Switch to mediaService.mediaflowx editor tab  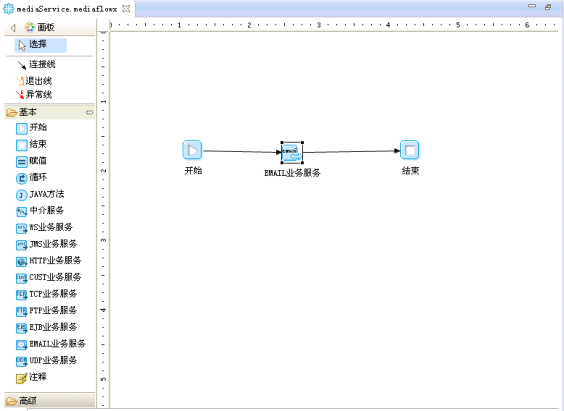67,9
